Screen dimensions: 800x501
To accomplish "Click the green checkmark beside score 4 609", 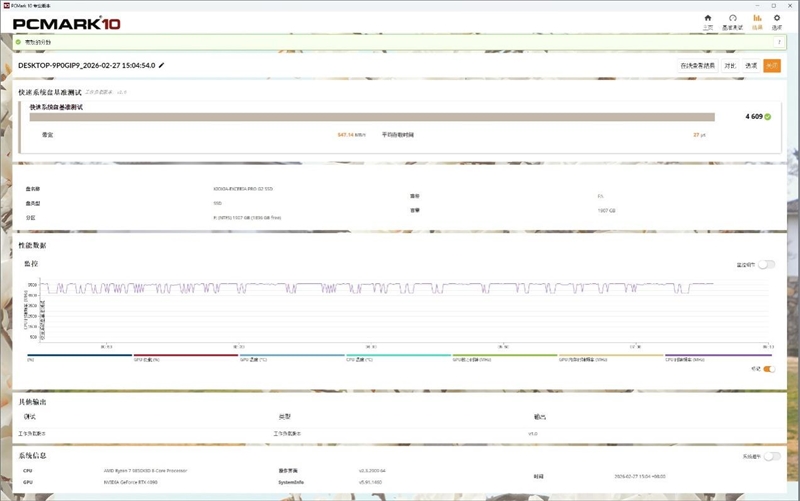I will click(768, 117).
